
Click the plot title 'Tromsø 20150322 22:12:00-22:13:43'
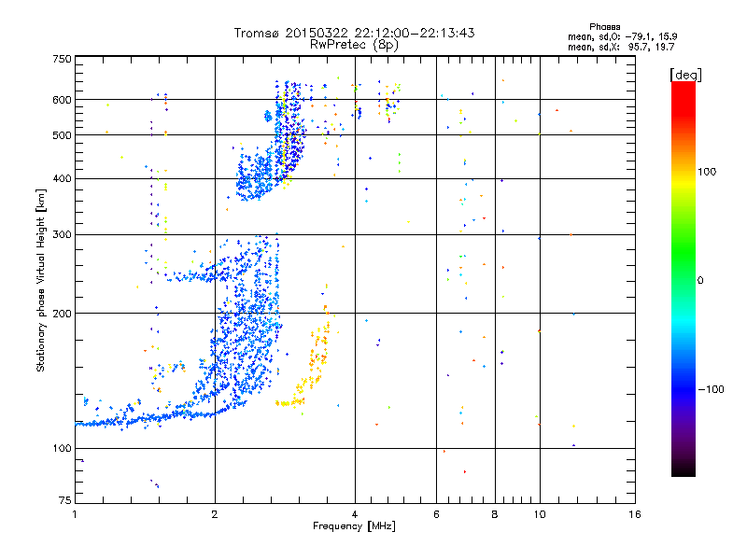coord(354,33)
